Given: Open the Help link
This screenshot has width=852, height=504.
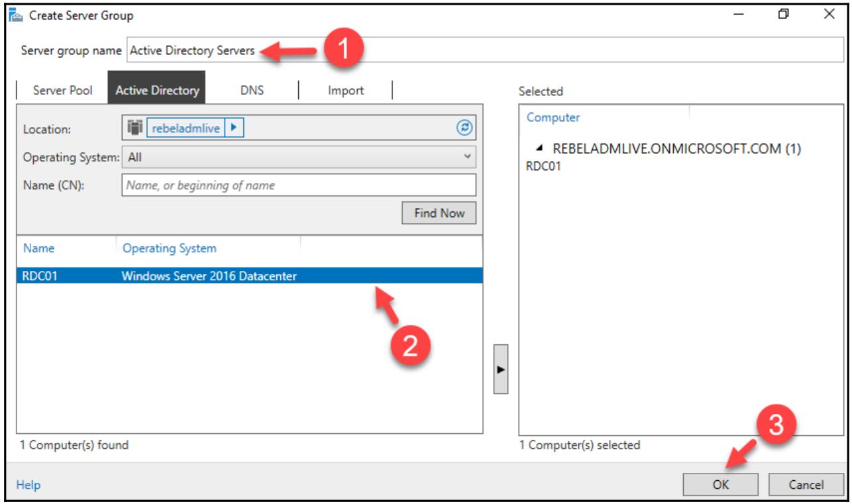Looking at the screenshot, I should point(28,485).
